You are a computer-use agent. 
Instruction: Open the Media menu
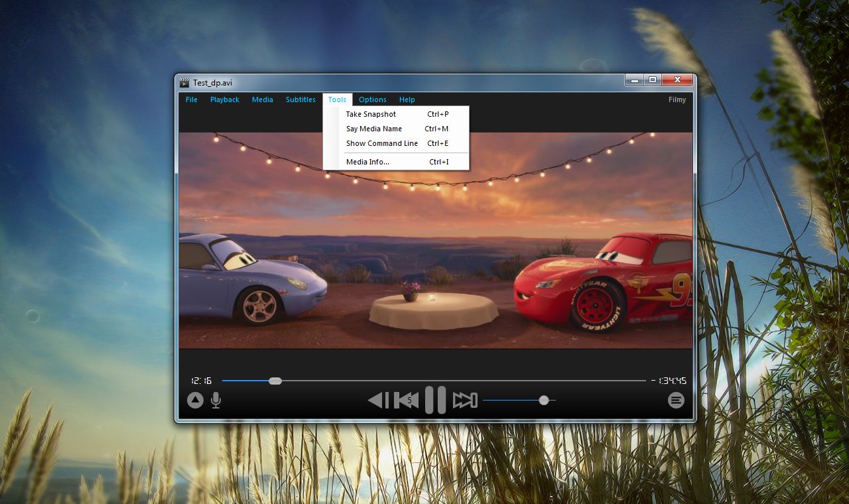[x=263, y=99]
